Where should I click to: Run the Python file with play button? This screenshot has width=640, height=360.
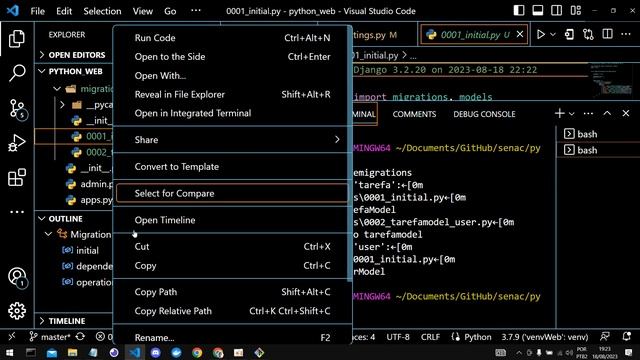click(540, 34)
